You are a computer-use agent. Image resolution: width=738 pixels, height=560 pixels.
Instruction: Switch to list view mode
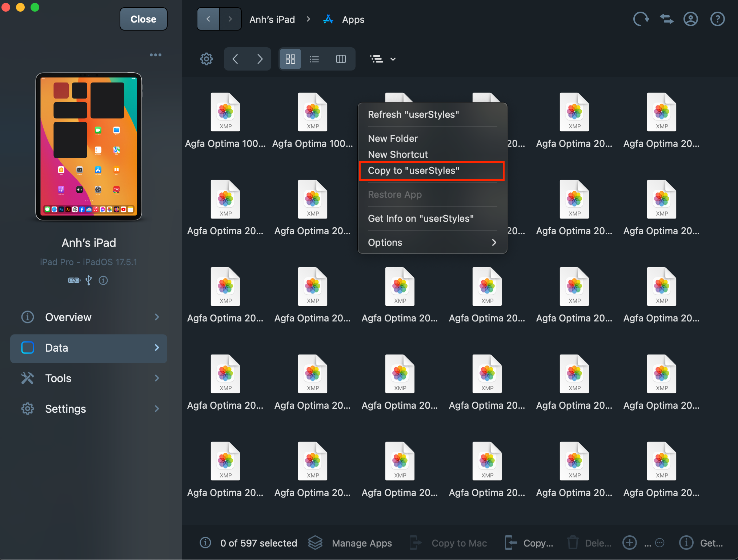(314, 59)
